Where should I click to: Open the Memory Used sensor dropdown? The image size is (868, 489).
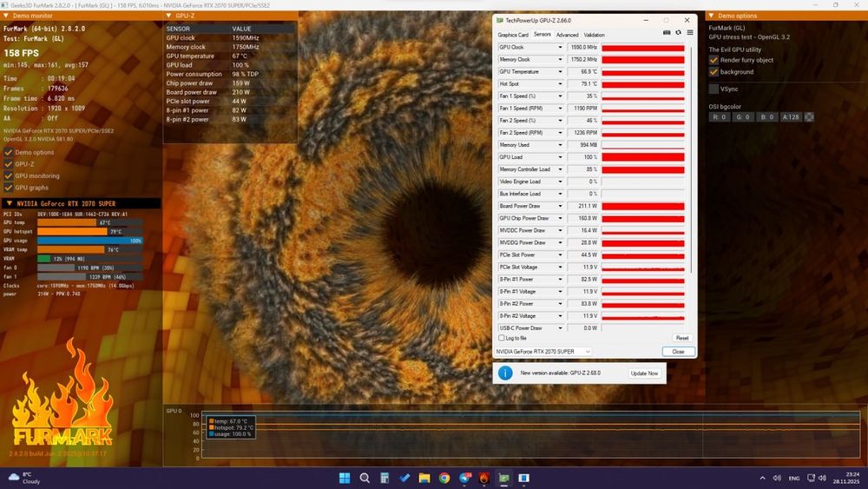tap(560, 145)
